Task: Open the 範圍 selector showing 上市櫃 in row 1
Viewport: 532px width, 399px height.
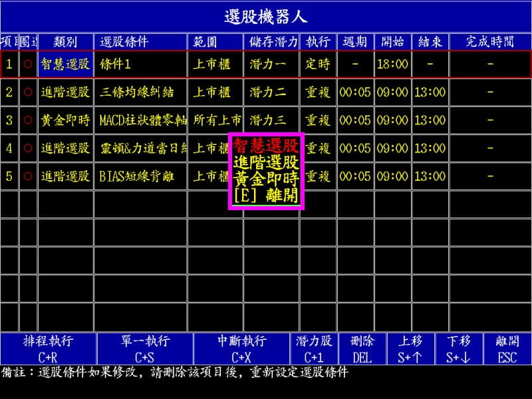Action: pos(213,65)
